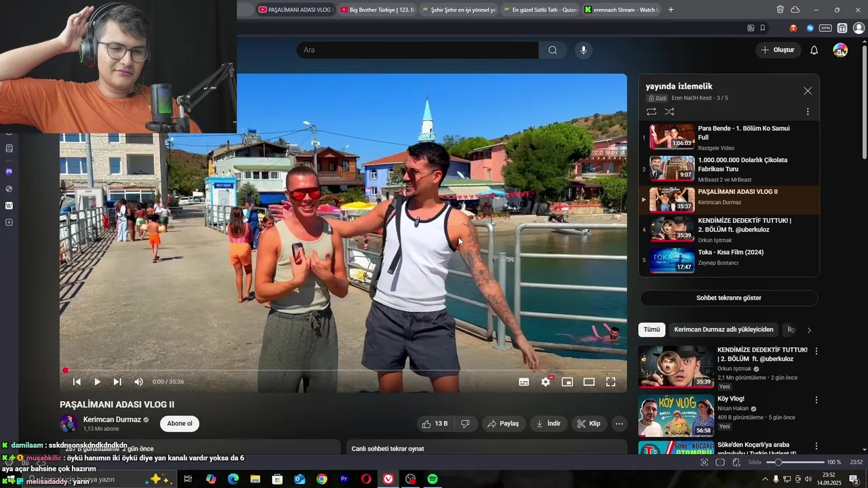Select the 'Tümü' filter chip

point(652,329)
